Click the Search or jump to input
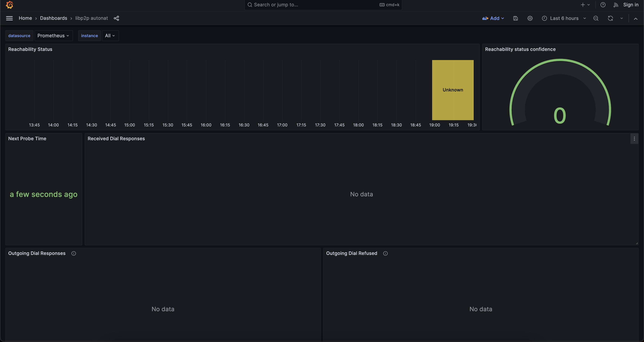The image size is (644, 342). coord(322,5)
